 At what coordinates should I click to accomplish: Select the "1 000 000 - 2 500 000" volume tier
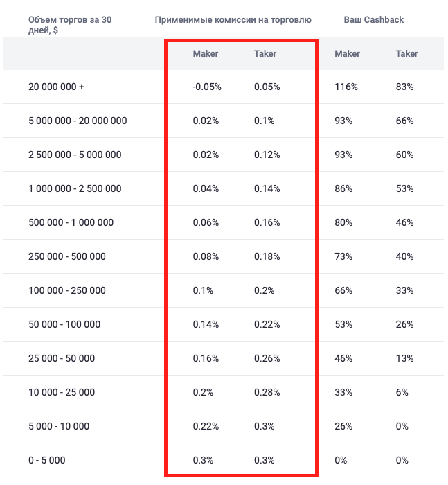(75, 189)
